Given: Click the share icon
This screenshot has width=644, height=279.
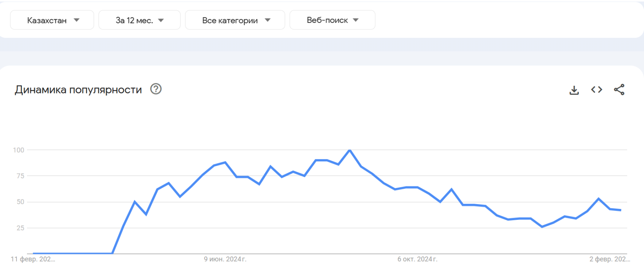Looking at the screenshot, I should click(x=619, y=89).
